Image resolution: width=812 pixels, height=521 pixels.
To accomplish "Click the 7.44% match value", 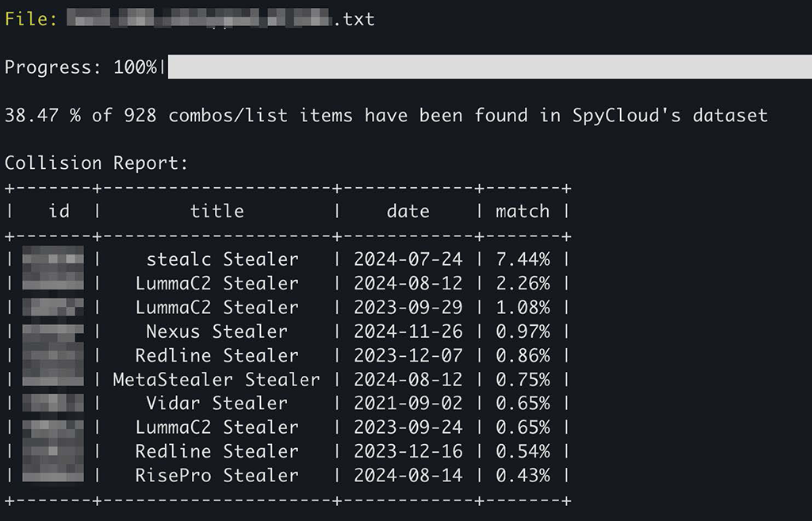I will tap(523, 259).
